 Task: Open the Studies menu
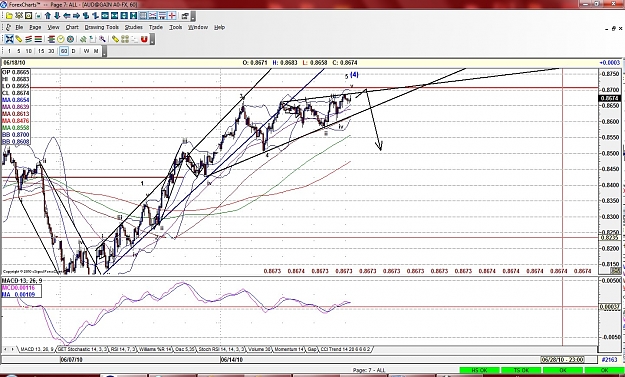tap(134, 27)
